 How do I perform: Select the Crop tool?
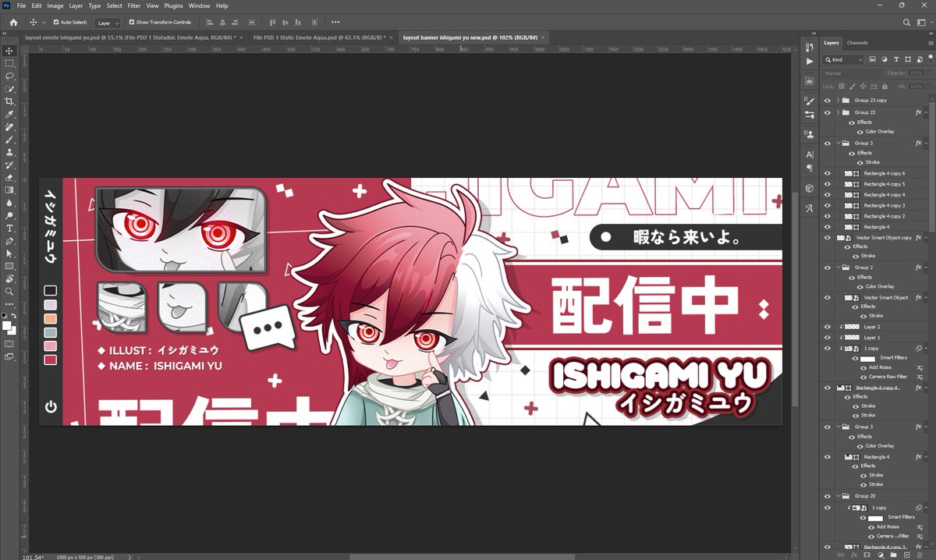(9, 101)
